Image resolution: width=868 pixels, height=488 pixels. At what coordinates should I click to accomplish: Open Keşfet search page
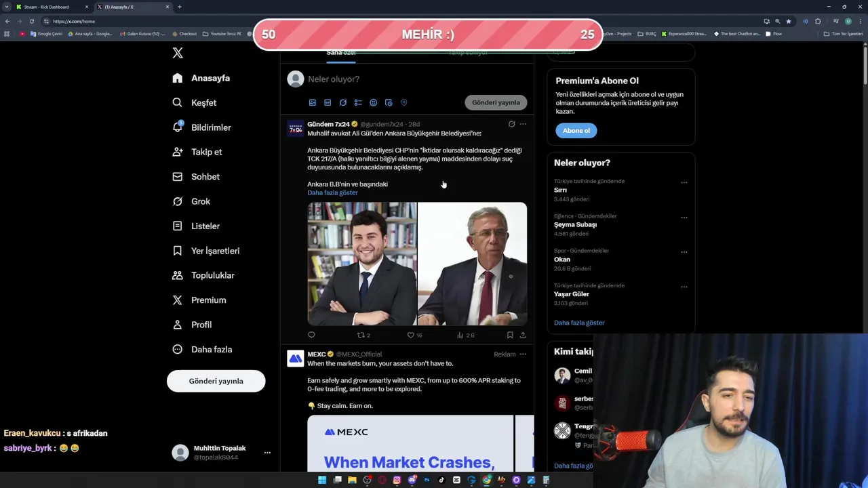coord(195,102)
